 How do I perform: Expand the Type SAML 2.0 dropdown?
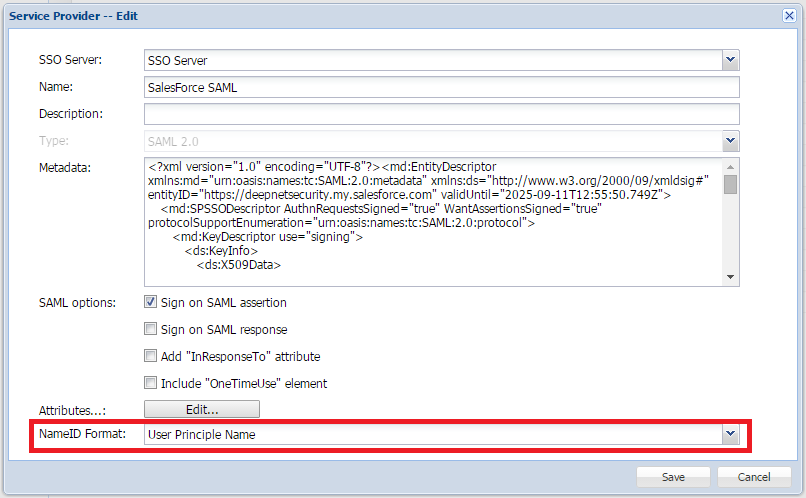731,141
